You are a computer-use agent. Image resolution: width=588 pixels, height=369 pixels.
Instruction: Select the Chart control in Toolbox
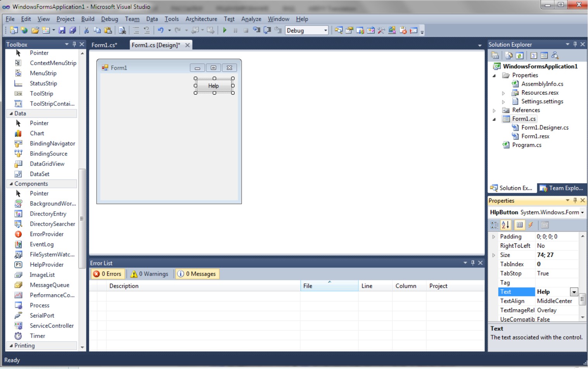pyautogui.click(x=37, y=133)
